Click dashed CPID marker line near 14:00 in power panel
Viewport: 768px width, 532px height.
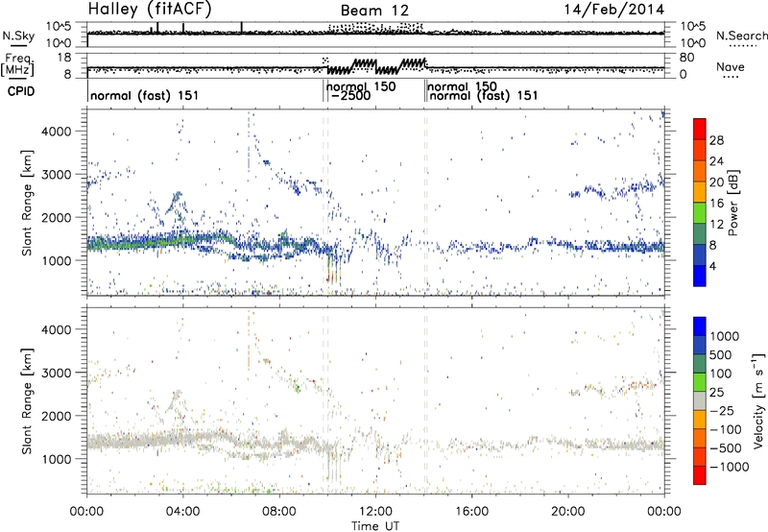point(425,203)
